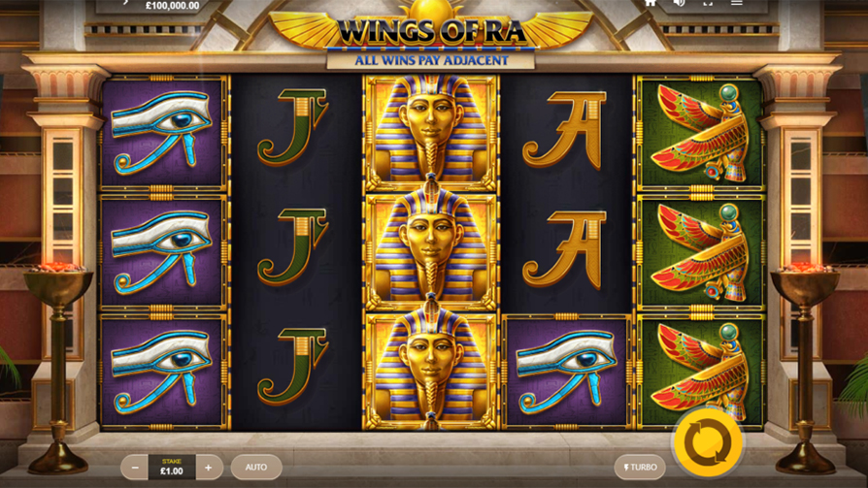Open the hamburger menu
The width and height of the screenshot is (868, 488).
pyautogui.click(x=736, y=3)
